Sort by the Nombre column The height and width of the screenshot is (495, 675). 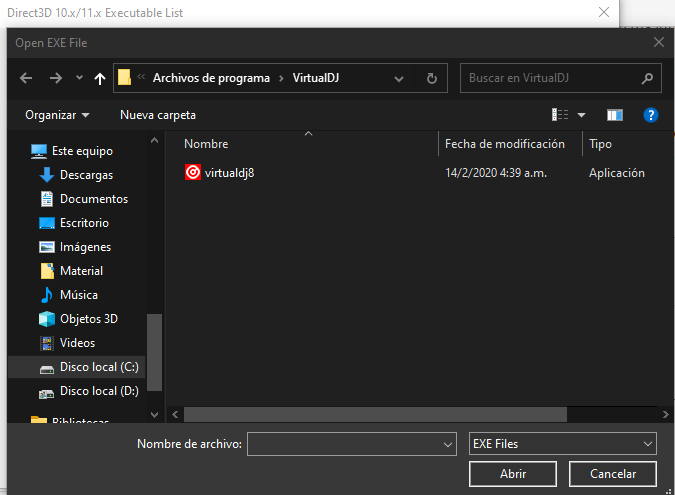206,144
